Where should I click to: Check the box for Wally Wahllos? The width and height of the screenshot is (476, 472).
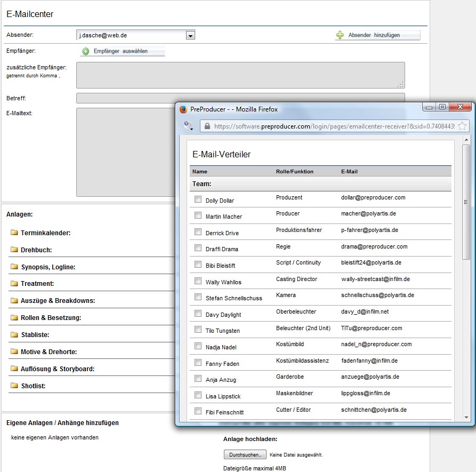[198, 281]
